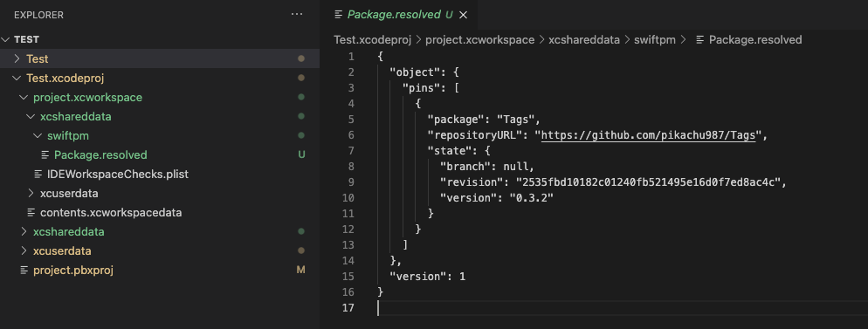The height and width of the screenshot is (329, 868).
Task: Collapse the Test.xcodeproj folder chevron
Action: coord(17,78)
